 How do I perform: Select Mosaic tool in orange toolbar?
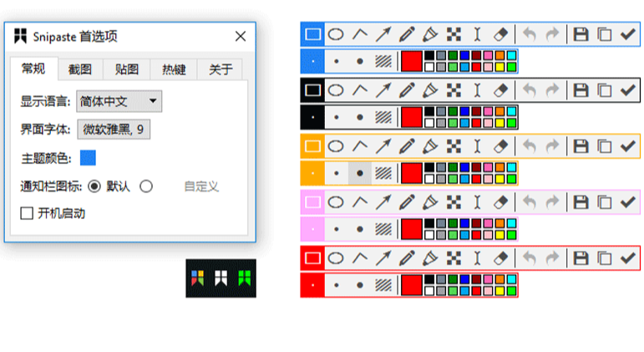coord(454,146)
